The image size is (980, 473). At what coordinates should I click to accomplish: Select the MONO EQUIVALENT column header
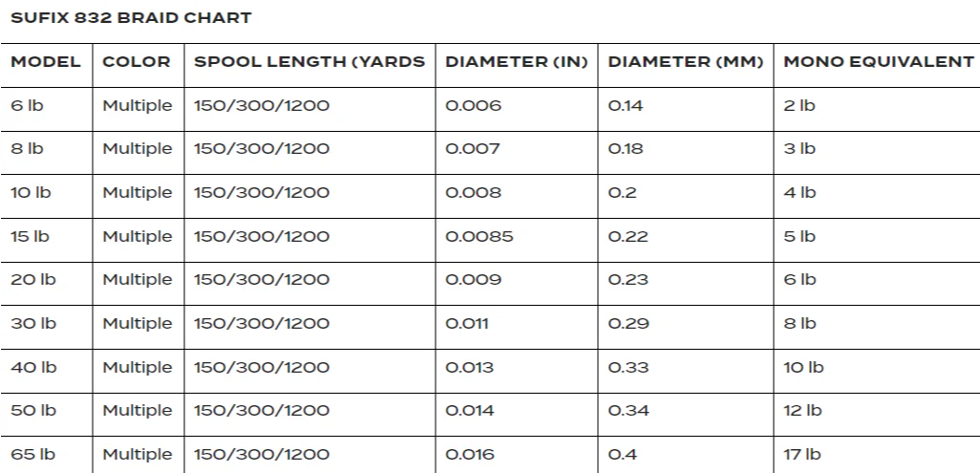tap(878, 62)
